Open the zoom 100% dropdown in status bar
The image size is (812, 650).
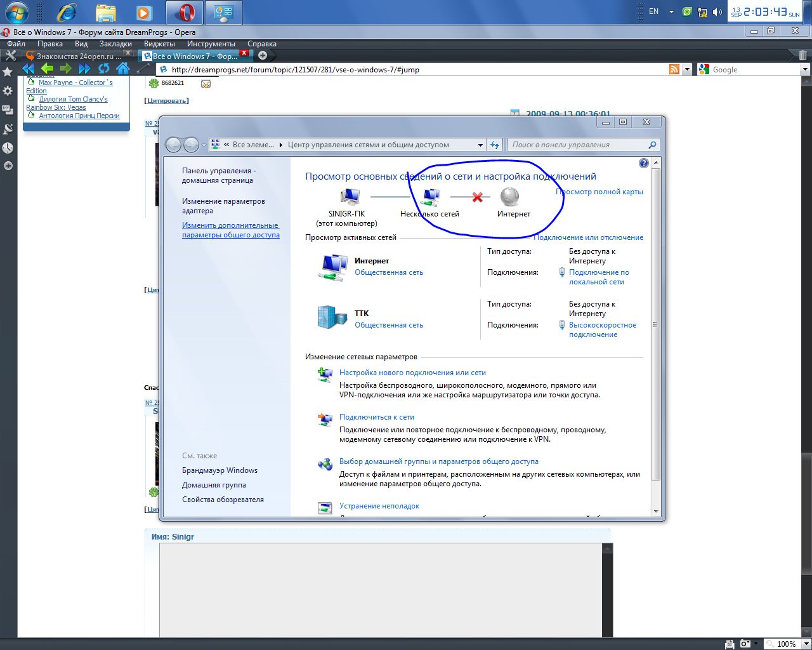(805, 644)
